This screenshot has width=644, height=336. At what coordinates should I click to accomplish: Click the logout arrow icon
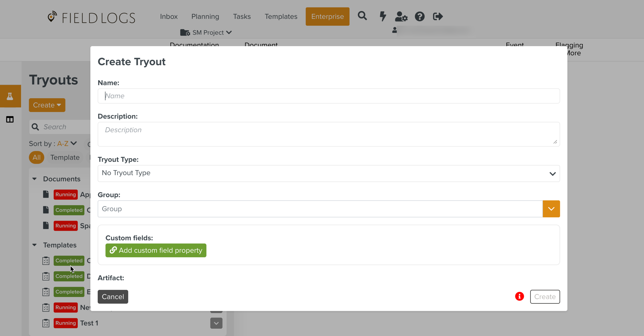438,17
